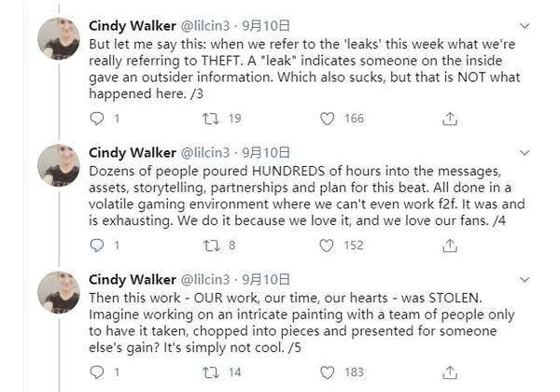Open the profile avatar beside the /3 tweet
This screenshot has height=392, width=560.
tap(59, 38)
